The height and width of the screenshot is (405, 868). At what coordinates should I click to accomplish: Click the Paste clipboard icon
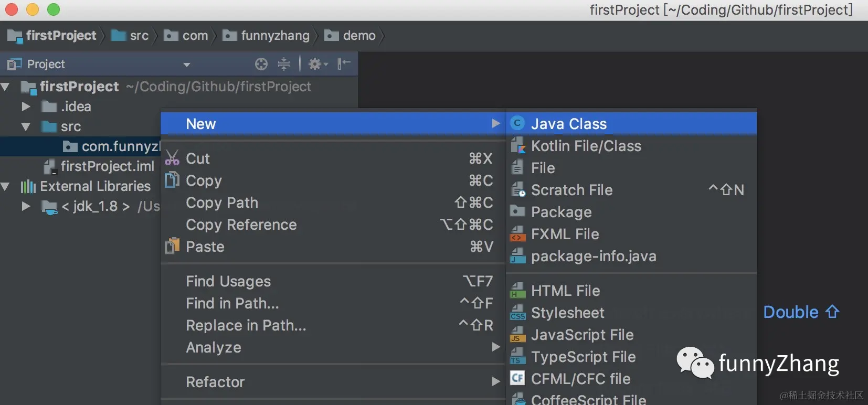[172, 246]
